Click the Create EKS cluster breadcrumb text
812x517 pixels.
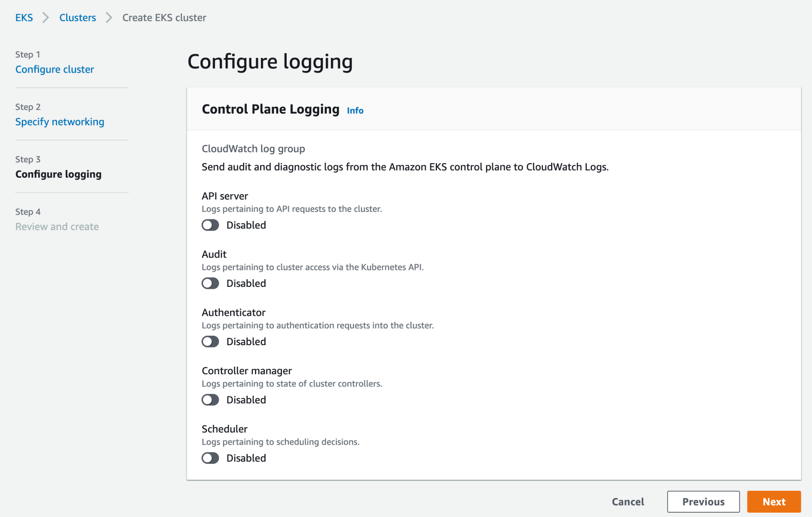[164, 18]
